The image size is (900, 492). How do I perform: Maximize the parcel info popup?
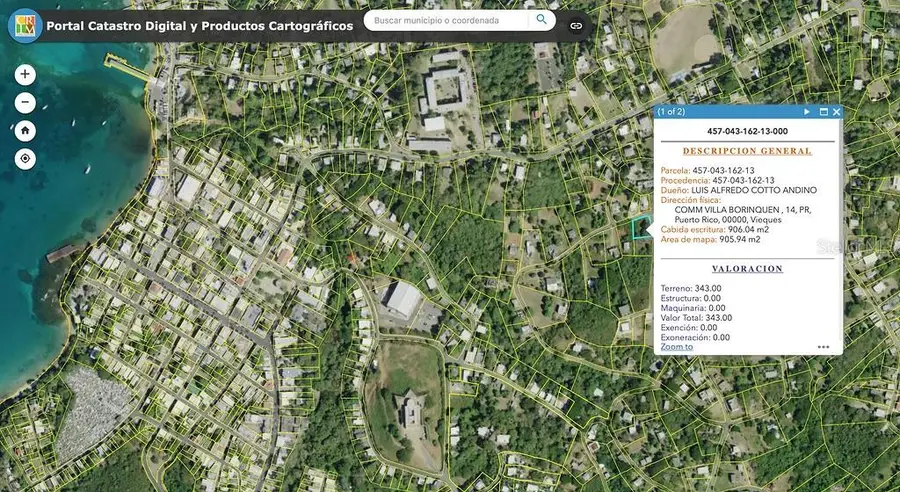click(x=823, y=112)
